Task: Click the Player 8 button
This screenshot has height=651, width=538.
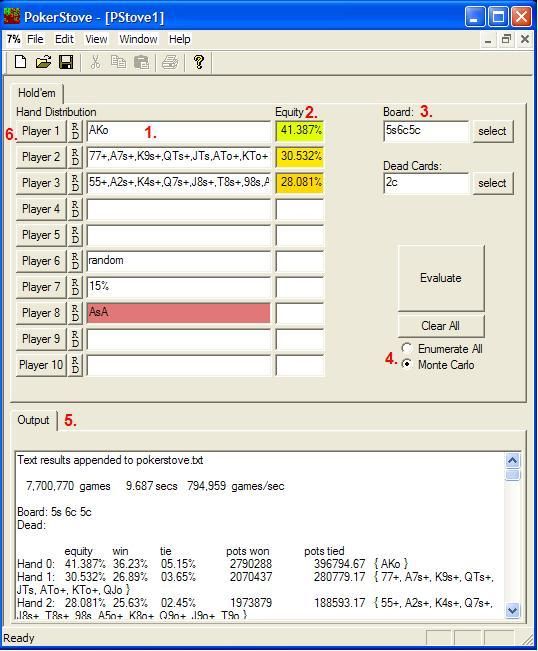Action: pos(41,313)
